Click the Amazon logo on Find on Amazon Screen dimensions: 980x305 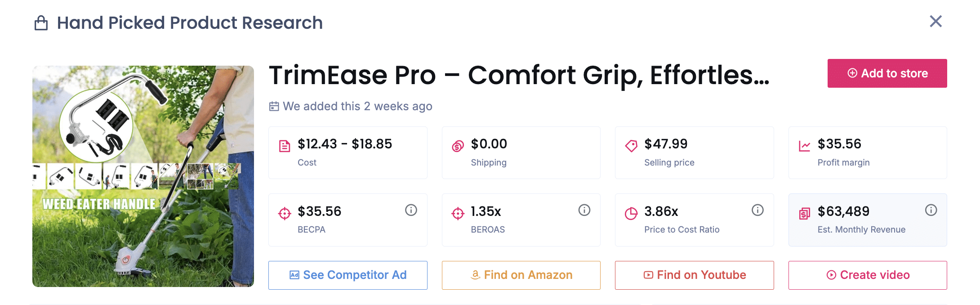tap(475, 275)
